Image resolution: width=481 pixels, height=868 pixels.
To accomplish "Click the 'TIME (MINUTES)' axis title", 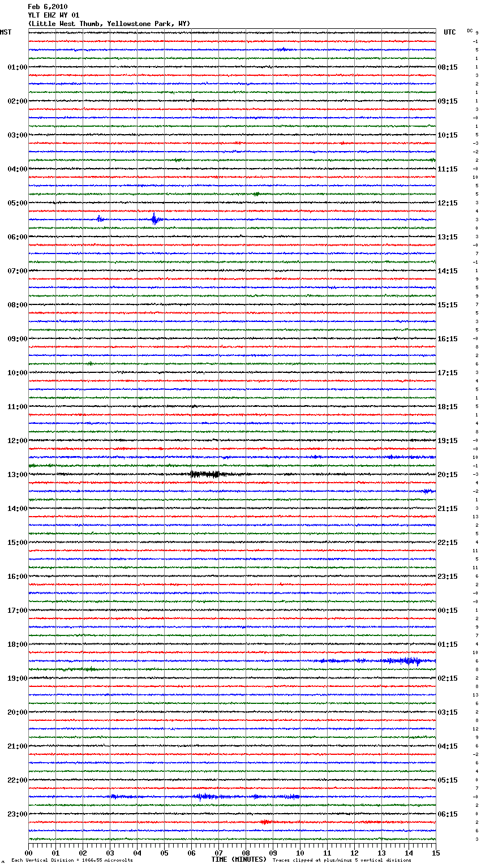I will tap(239, 860).
